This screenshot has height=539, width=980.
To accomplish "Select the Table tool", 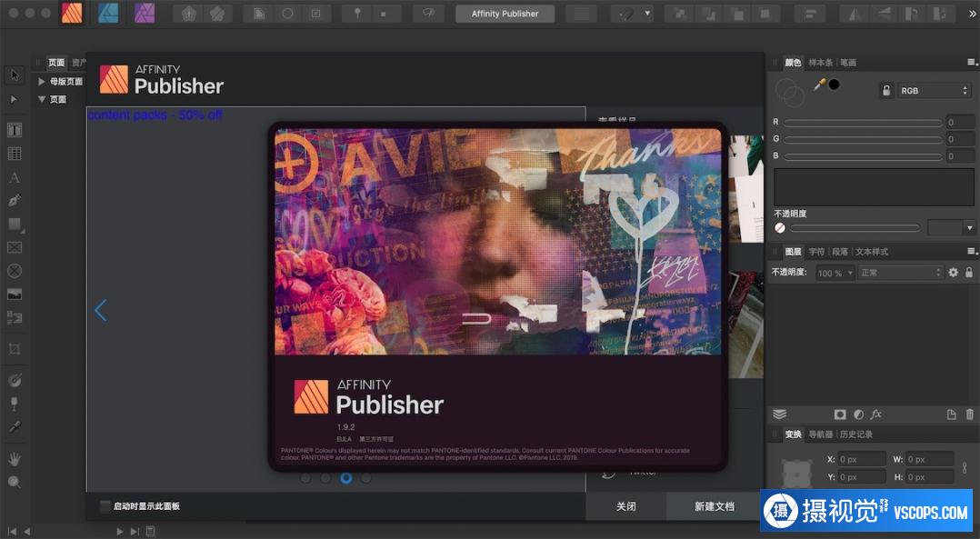I will (15, 154).
